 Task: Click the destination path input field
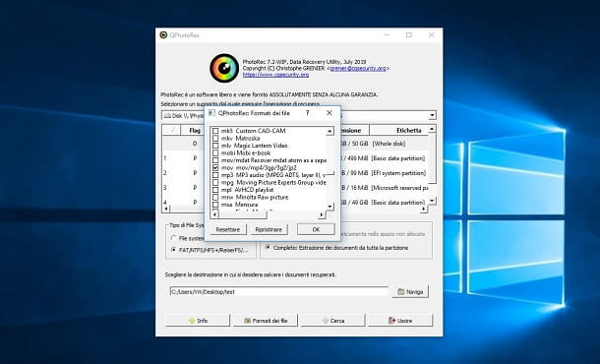[279, 291]
